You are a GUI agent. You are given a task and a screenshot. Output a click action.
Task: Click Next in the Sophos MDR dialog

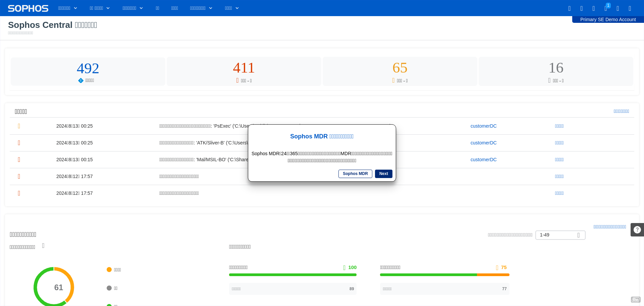click(384, 174)
